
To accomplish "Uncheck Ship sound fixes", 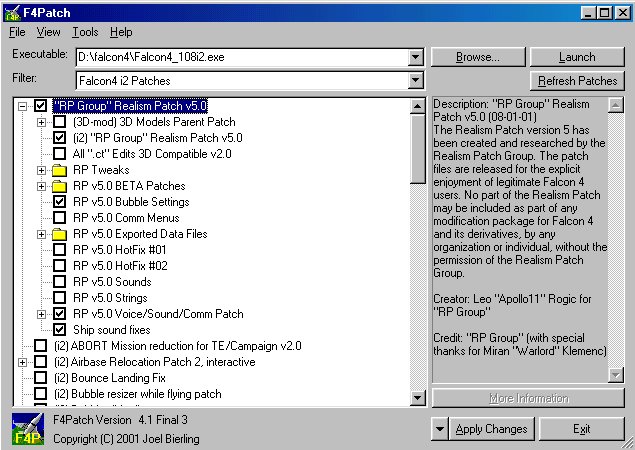I will click(60, 330).
